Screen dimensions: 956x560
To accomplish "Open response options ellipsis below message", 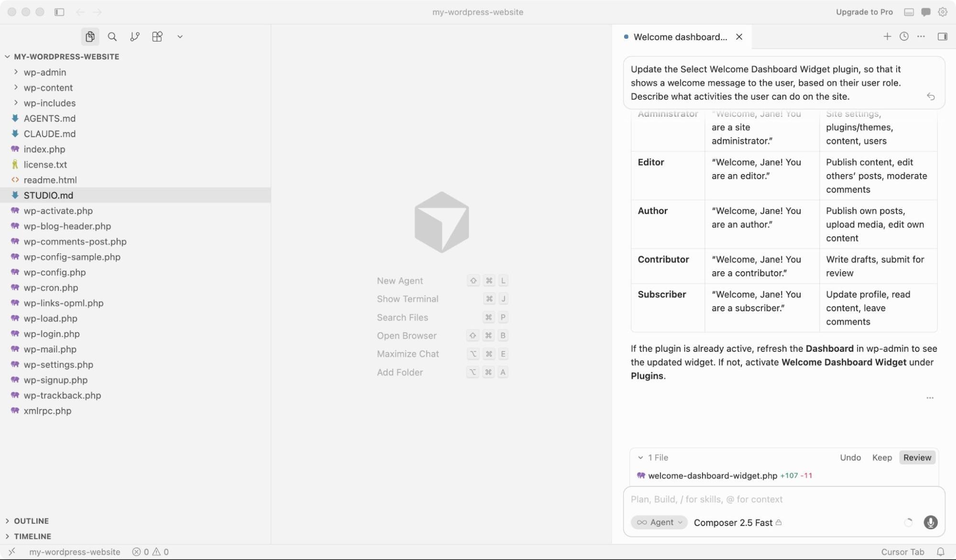I will [930, 398].
